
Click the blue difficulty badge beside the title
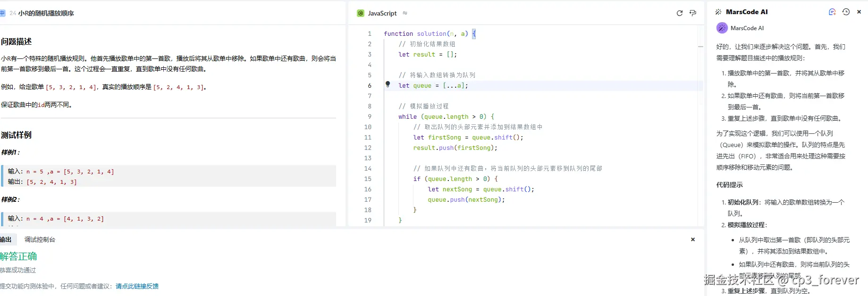(2, 13)
